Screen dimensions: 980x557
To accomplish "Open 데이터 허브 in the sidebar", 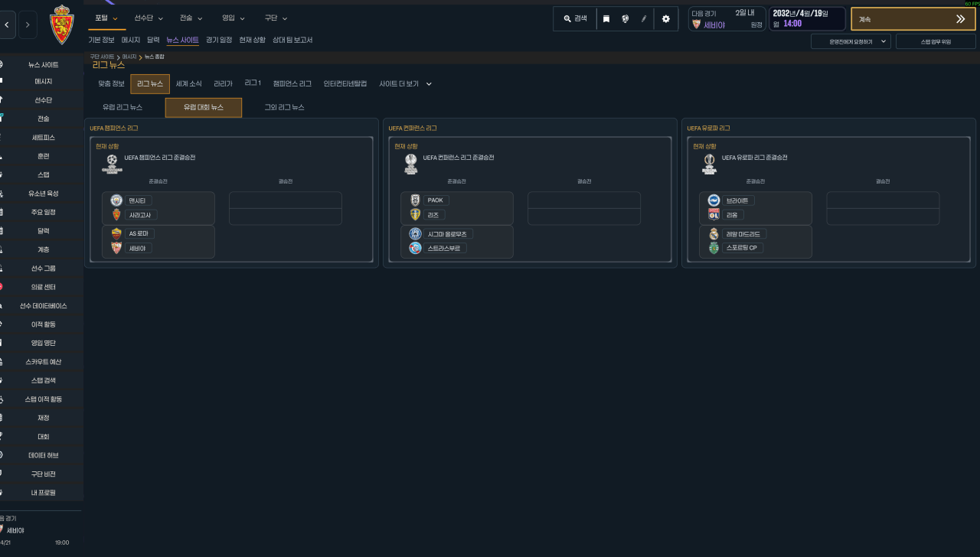I will pyautogui.click(x=43, y=455).
